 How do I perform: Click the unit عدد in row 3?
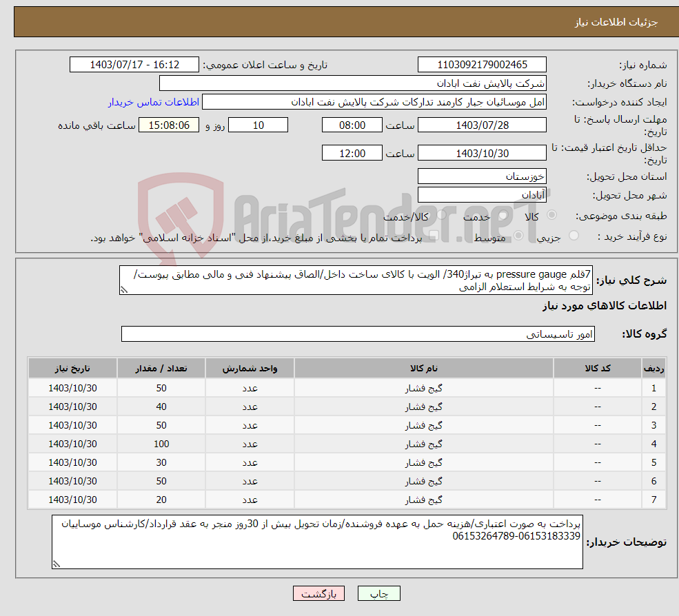click(x=250, y=426)
